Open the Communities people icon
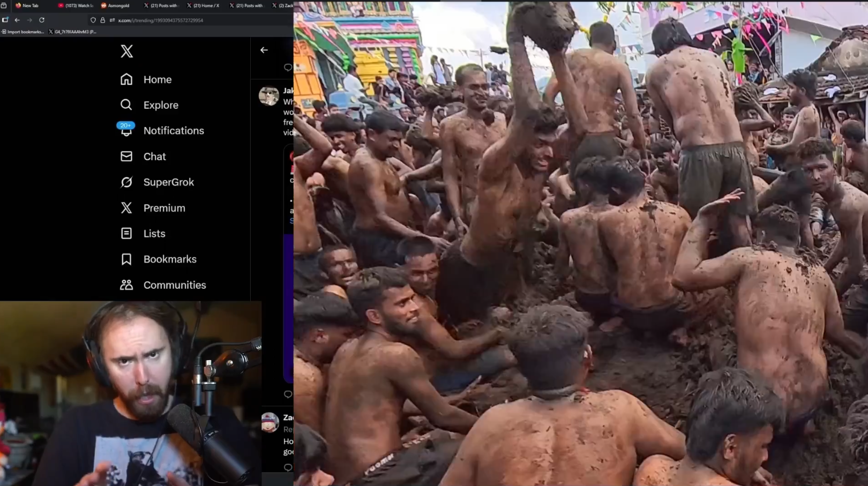The image size is (868, 486). coord(126,285)
